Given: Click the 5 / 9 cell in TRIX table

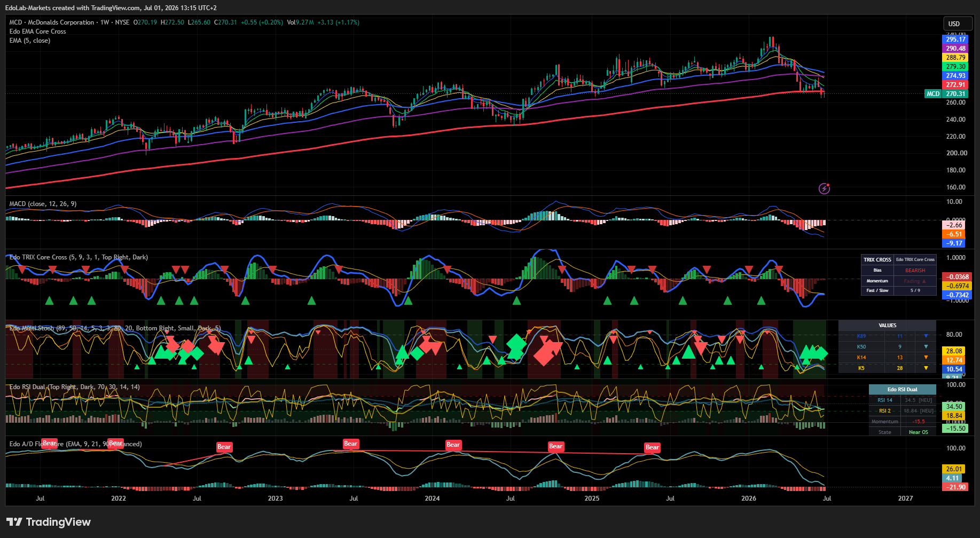Looking at the screenshot, I should point(915,291).
